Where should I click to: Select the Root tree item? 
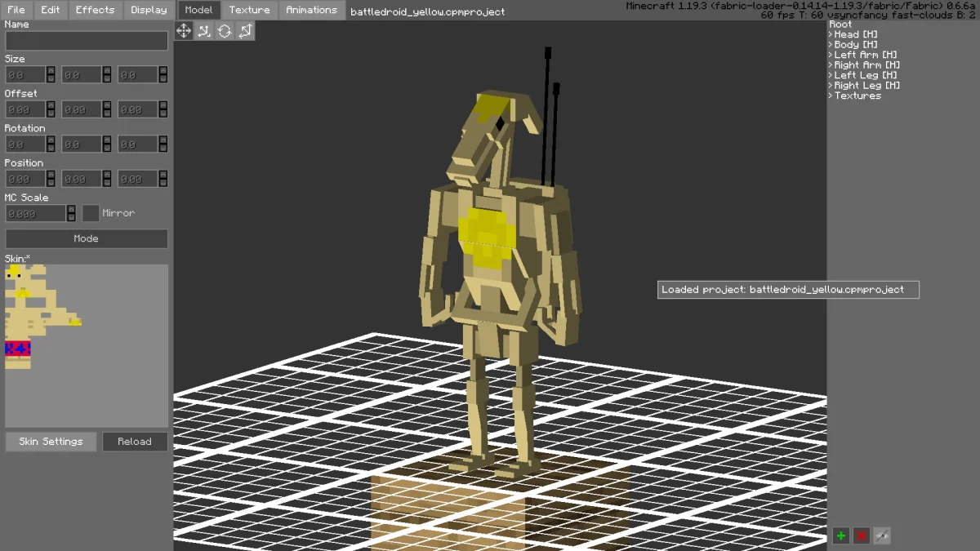click(x=840, y=24)
